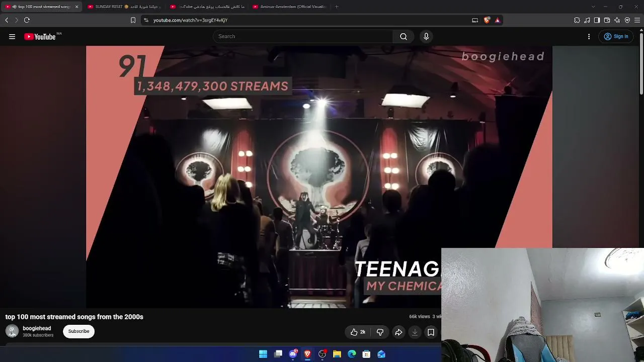Screen dimensions: 644x362
Task: Toggle the browser sidebar panel
Action: pyautogui.click(x=597, y=20)
